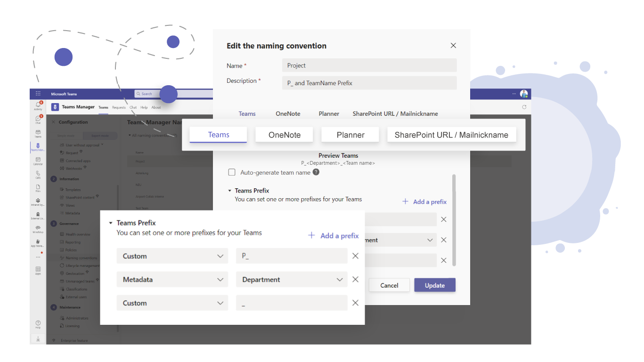Open title bar ellipsis beside the avatar
This screenshot has width=644, height=362.
(x=514, y=94)
